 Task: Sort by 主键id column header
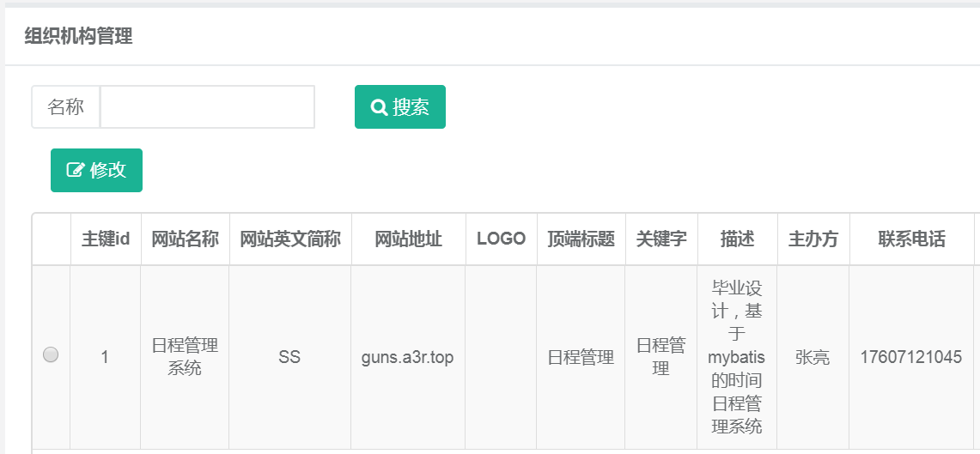coord(106,239)
